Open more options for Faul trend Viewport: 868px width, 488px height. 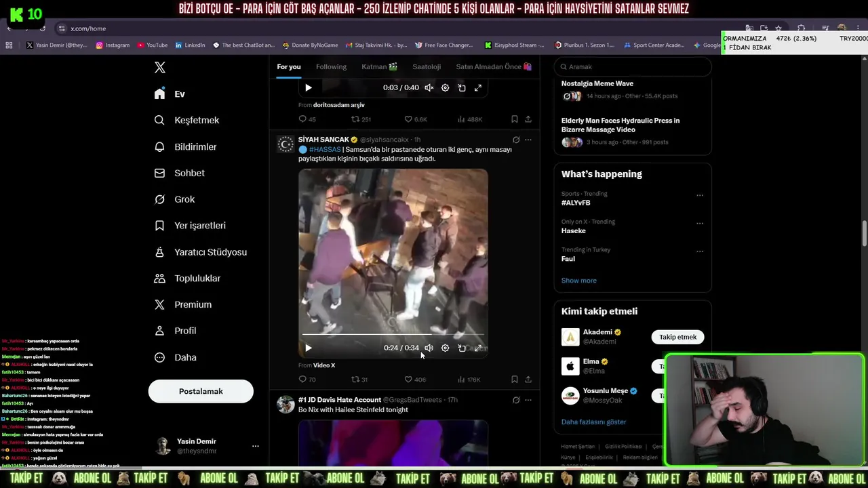point(700,251)
